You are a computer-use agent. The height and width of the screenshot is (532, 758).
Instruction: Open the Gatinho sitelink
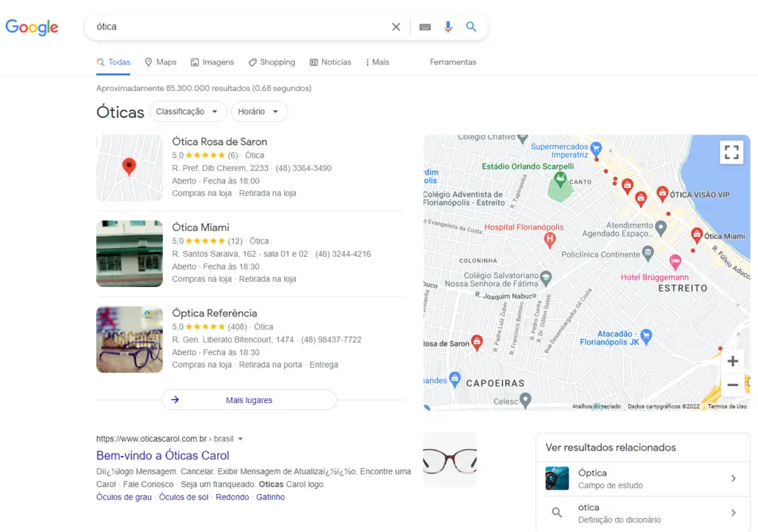pyautogui.click(x=270, y=497)
